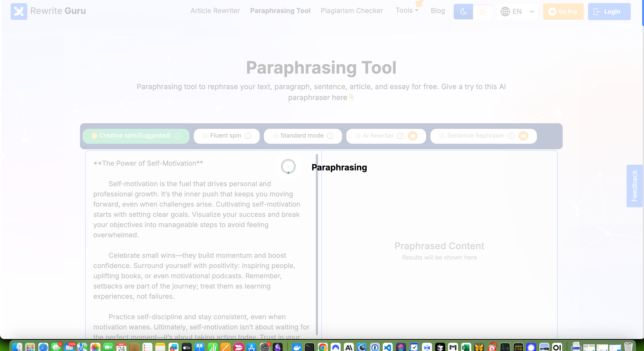The height and width of the screenshot is (351, 644).
Task: Click the info icon next to Creative spin
Action: [177, 136]
